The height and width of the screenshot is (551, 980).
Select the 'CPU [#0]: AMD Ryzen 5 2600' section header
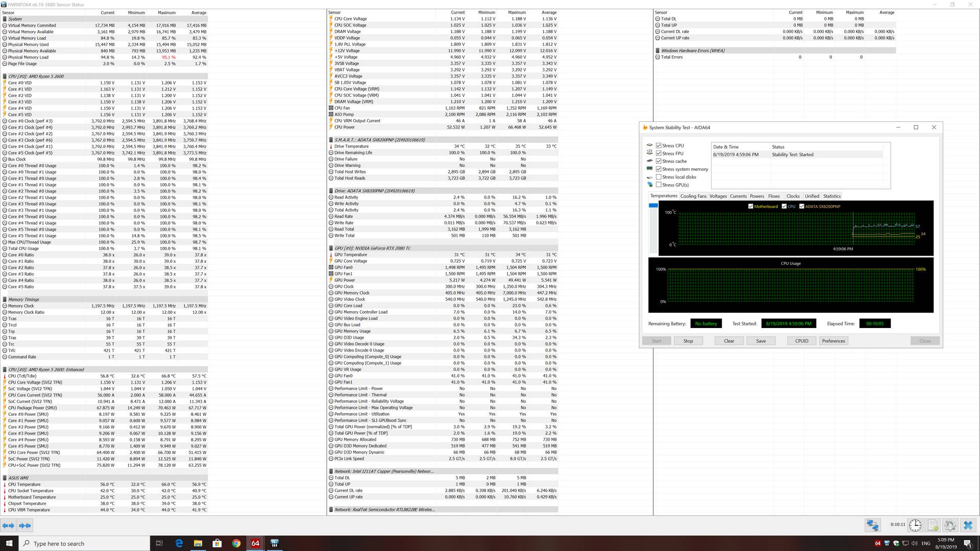[x=105, y=77]
